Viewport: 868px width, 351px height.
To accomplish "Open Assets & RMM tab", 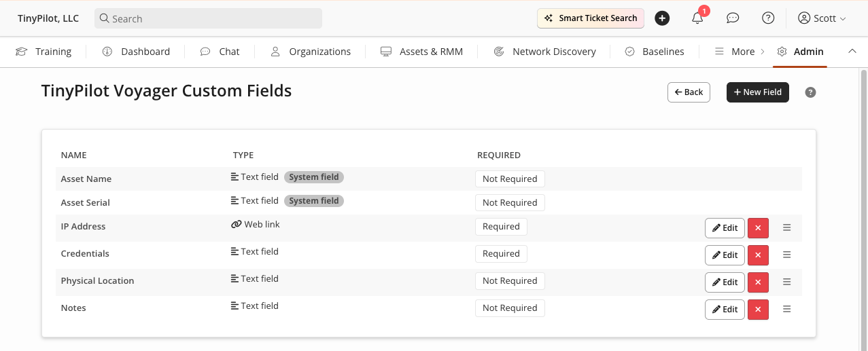I will coord(421,52).
